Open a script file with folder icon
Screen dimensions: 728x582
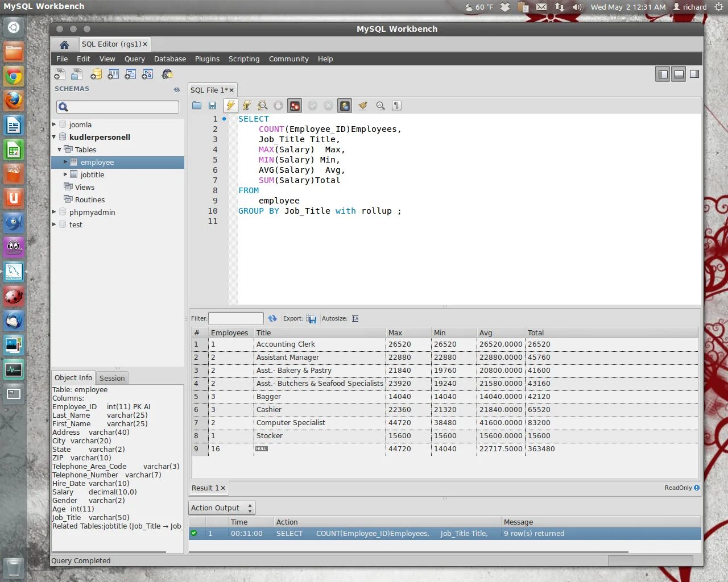coord(197,105)
